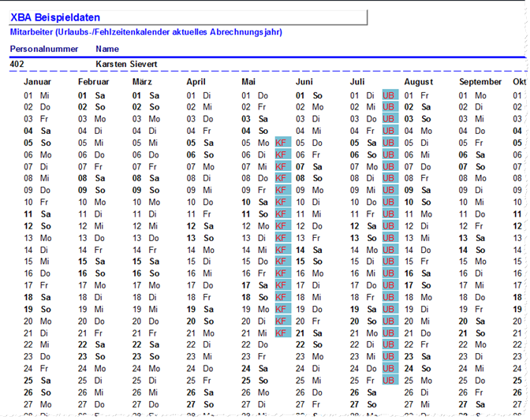Viewport: 530px width, 420px height.
Task: Click the UB marker on Juli 01 Di
Action: click(x=390, y=95)
